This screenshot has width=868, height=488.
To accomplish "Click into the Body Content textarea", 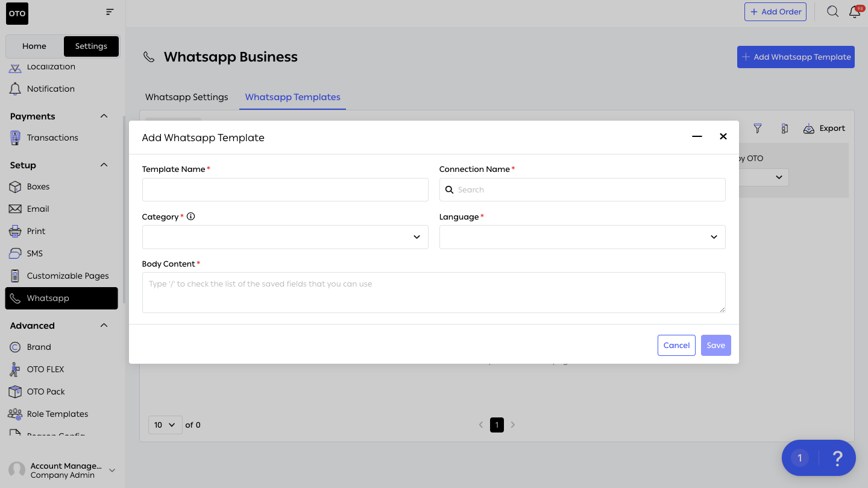I will tap(434, 293).
